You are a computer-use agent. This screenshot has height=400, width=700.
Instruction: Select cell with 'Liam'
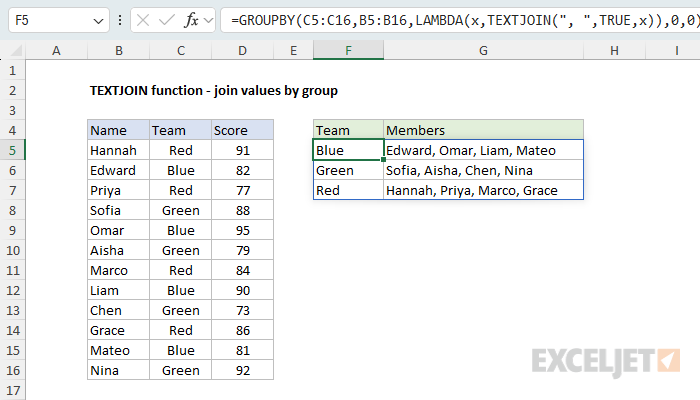[x=118, y=290]
